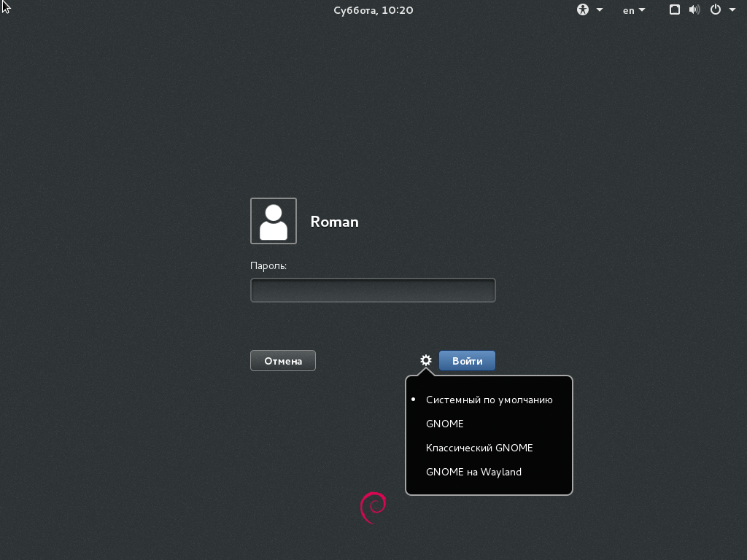
Task: Click the volume speaker icon
Action: coord(694,10)
